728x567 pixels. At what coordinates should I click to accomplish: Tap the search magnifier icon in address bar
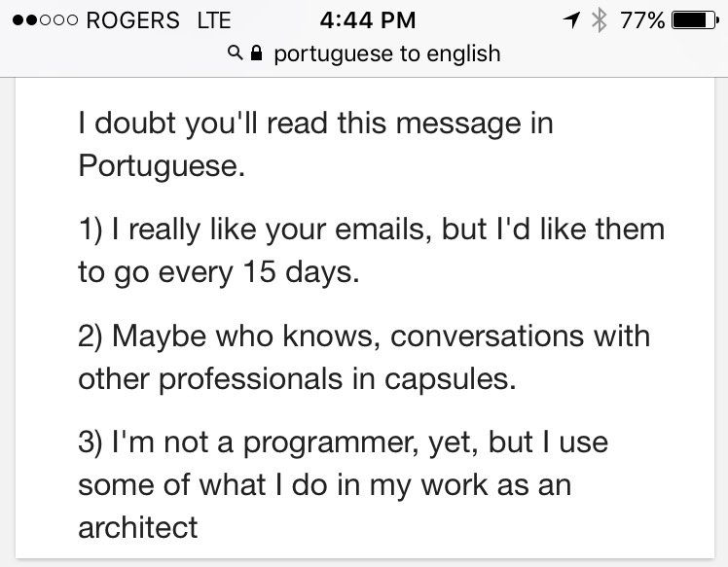pyautogui.click(x=235, y=54)
